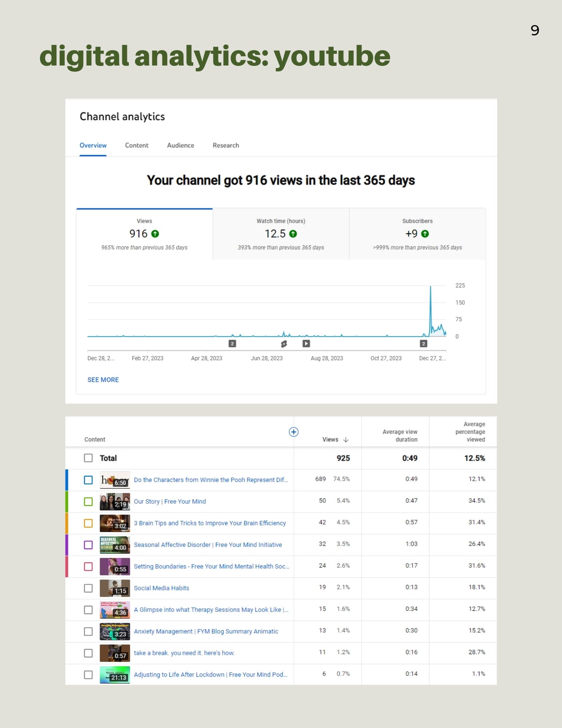Switch to the Content tab
562x728 pixels.
point(137,145)
